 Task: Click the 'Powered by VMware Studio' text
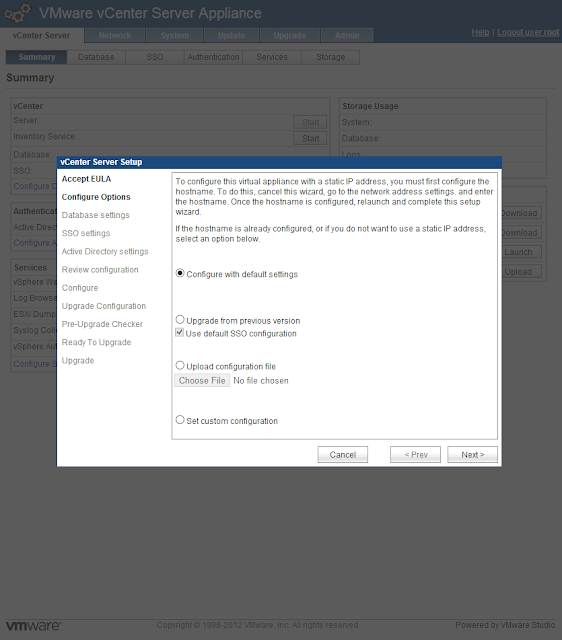[505, 625]
